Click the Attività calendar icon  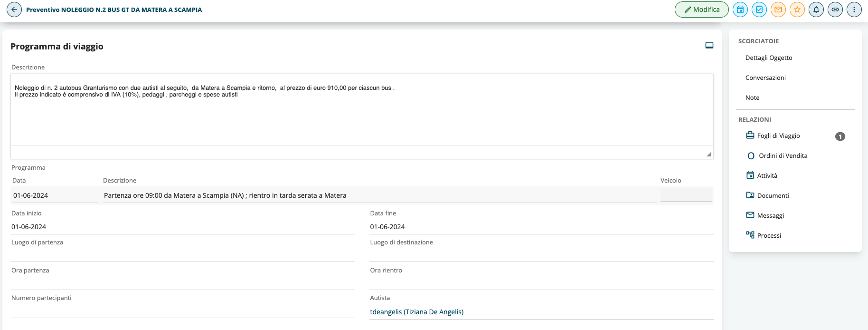pyautogui.click(x=750, y=175)
